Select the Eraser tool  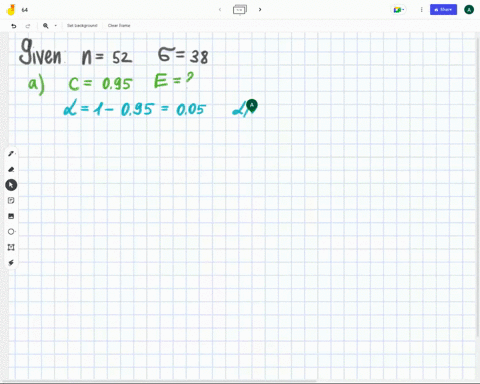[11, 169]
